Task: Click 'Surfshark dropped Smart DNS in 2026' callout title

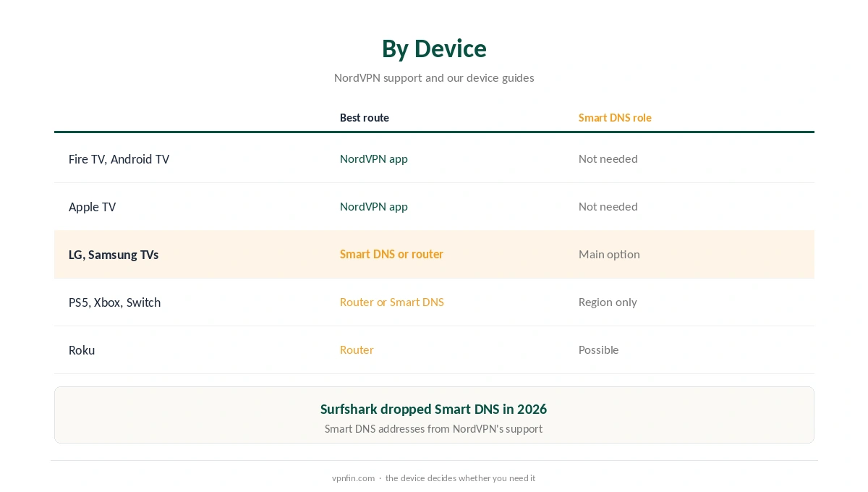Action: pos(434,409)
